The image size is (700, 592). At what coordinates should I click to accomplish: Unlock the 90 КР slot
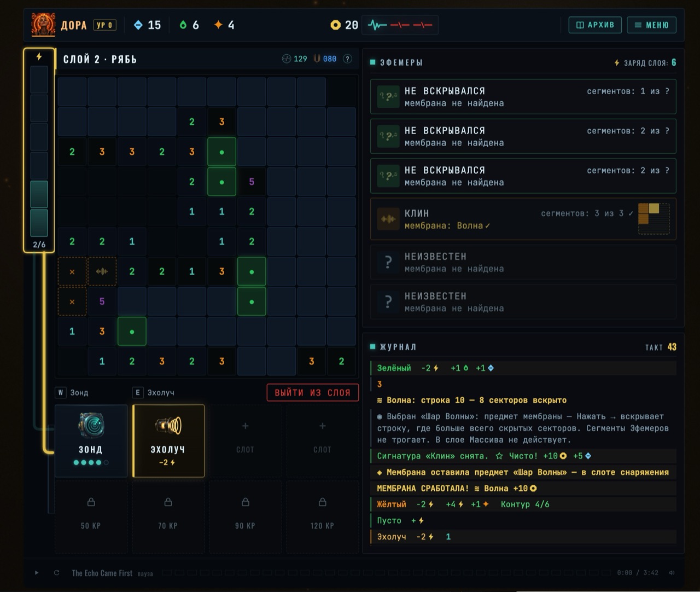[245, 517]
